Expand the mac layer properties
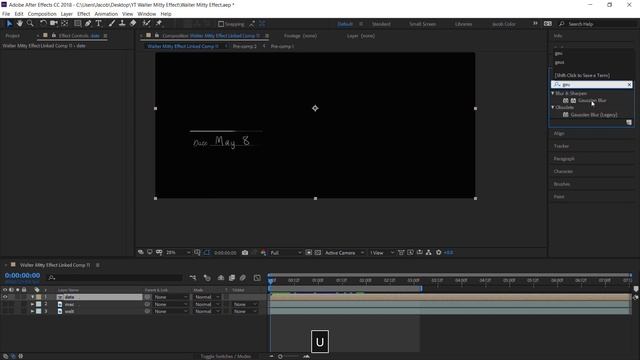640x360 pixels. click(32, 304)
